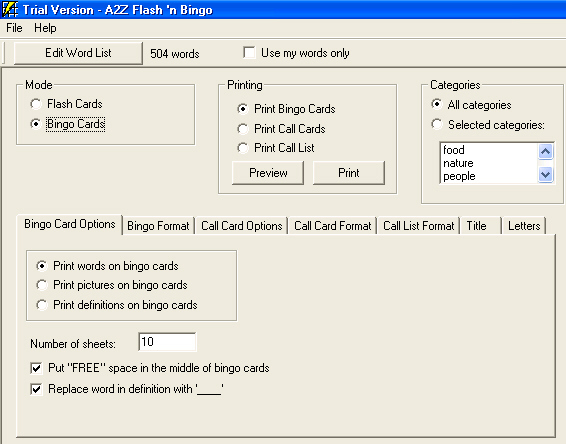Image resolution: width=566 pixels, height=444 pixels.
Task: Switch to the Call Card Options tab
Action: click(241, 226)
